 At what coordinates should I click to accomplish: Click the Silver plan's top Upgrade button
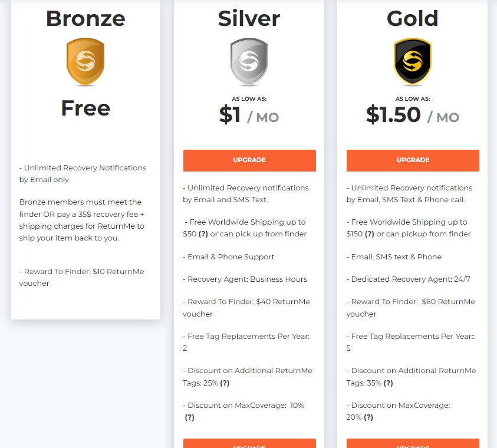(249, 160)
